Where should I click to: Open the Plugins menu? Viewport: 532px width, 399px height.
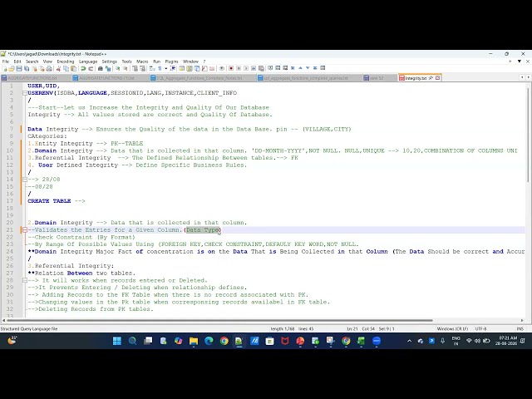click(171, 62)
